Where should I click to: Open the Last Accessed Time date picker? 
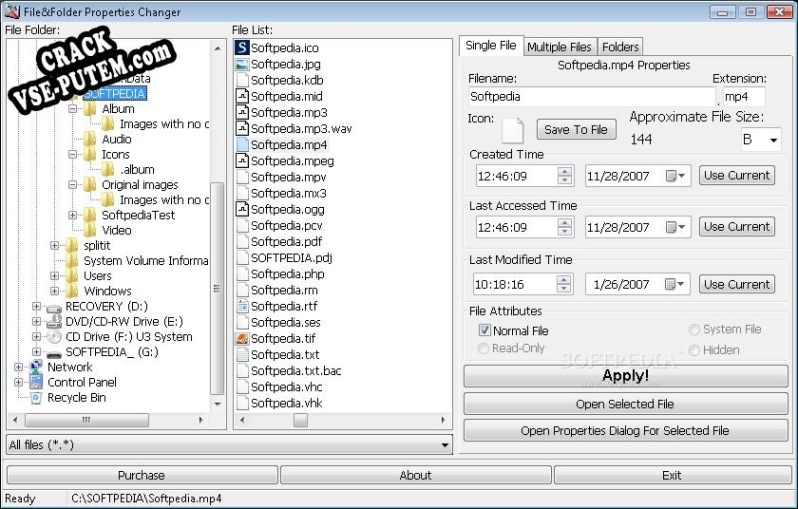(676, 227)
